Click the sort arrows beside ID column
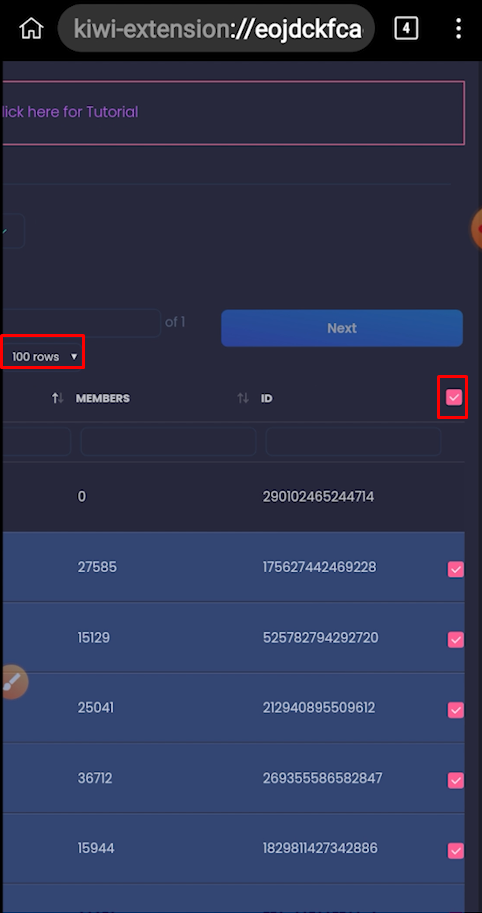Viewport: 482px width, 913px height. tap(243, 398)
